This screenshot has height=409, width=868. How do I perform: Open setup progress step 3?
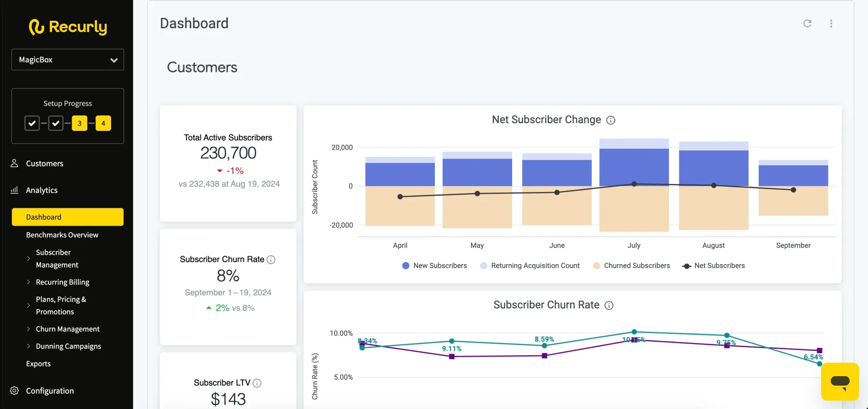[x=79, y=123]
